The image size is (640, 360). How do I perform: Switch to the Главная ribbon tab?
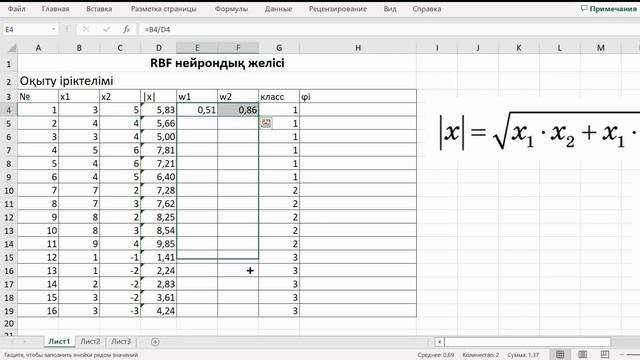coord(55,9)
